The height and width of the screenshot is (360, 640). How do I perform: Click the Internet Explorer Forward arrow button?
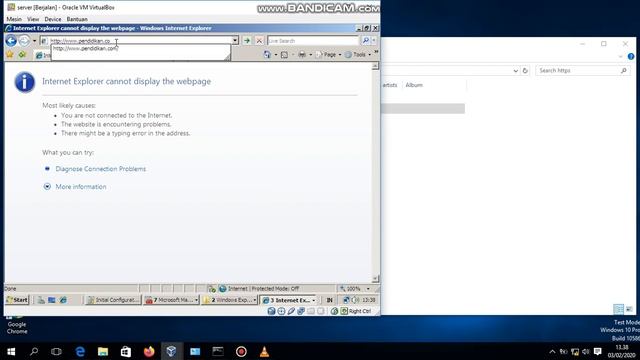coord(24,41)
